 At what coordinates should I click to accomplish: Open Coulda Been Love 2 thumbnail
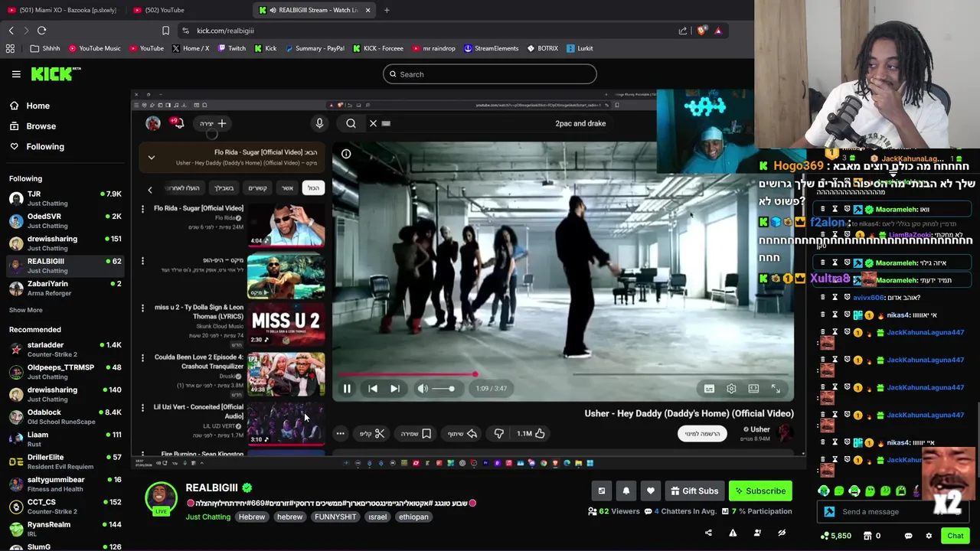pyautogui.click(x=286, y=374)
